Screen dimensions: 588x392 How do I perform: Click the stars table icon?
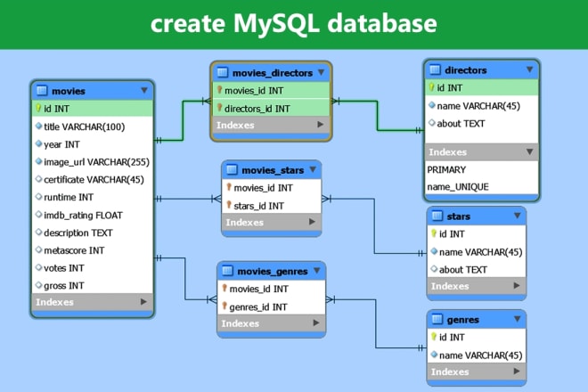tap(437, 216)
